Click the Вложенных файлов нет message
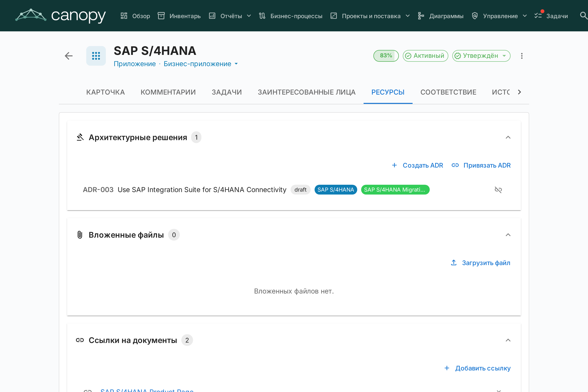 pyautogui.click(x=294, y=291)
